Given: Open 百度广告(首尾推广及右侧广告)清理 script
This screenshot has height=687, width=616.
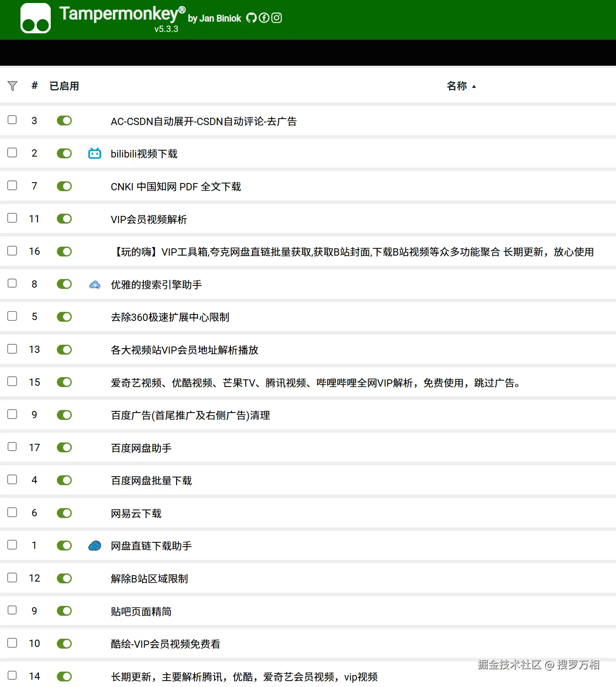Looking at the screenshot, I should pyautogui.click(x=191, y=416).
